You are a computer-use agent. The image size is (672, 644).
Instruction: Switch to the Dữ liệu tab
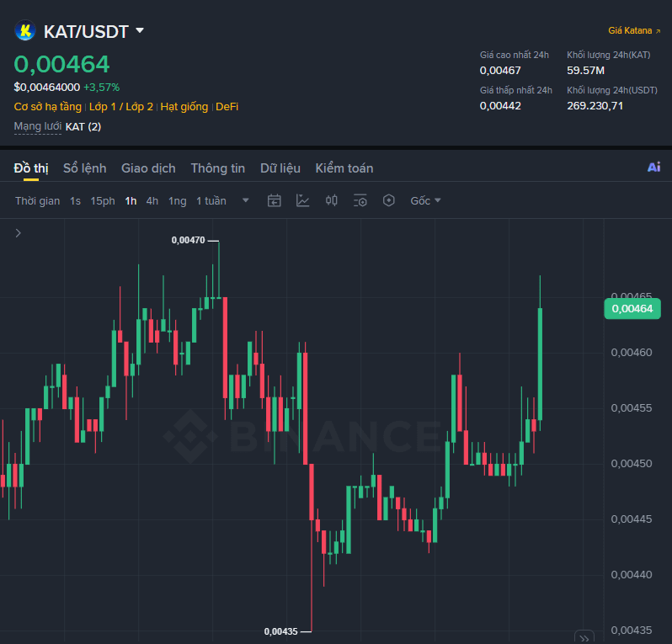[x=280, y=168]
